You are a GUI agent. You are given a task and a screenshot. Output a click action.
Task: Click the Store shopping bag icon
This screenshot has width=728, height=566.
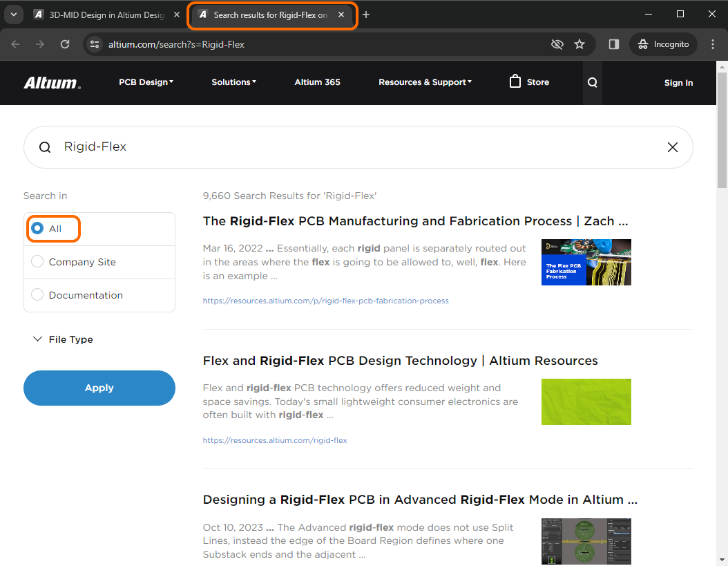(x=515, y=82)
